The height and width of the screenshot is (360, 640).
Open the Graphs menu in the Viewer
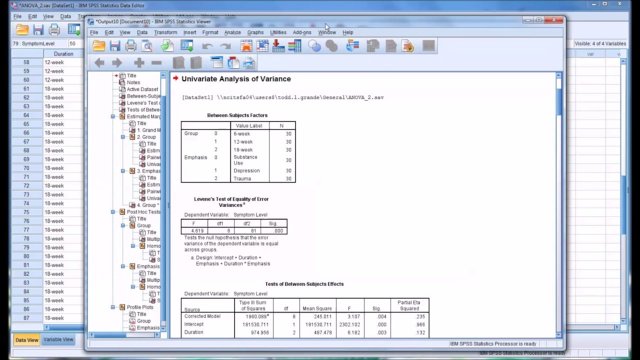(256, 32)
